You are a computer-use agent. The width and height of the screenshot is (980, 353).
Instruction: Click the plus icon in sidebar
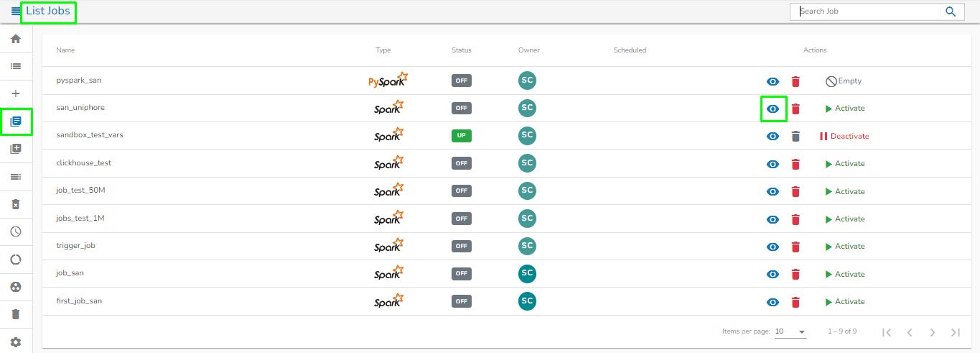pyautogui.click(x=16, y=93)
